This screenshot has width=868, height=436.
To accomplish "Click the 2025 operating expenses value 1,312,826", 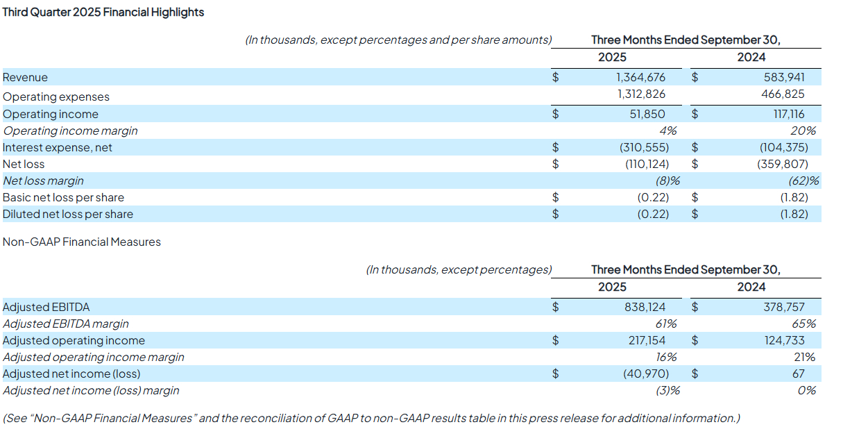I will pyautogui.click(x=640, y=94).
